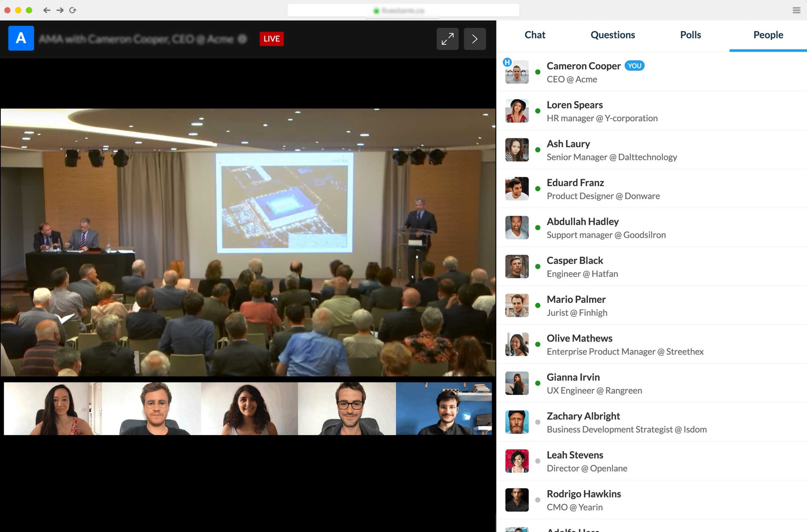
Task: Open the browser hamburger menu
Action: point(796,10)
